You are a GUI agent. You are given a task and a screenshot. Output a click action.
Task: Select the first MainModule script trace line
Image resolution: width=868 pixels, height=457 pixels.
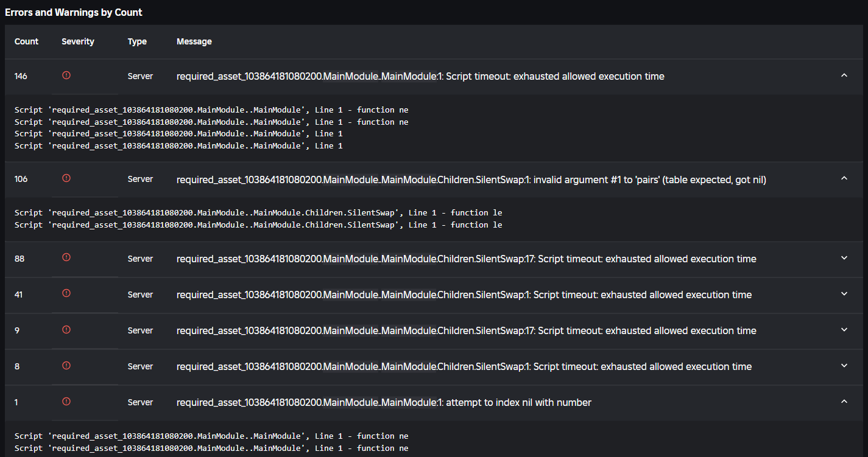coord(211,110)
